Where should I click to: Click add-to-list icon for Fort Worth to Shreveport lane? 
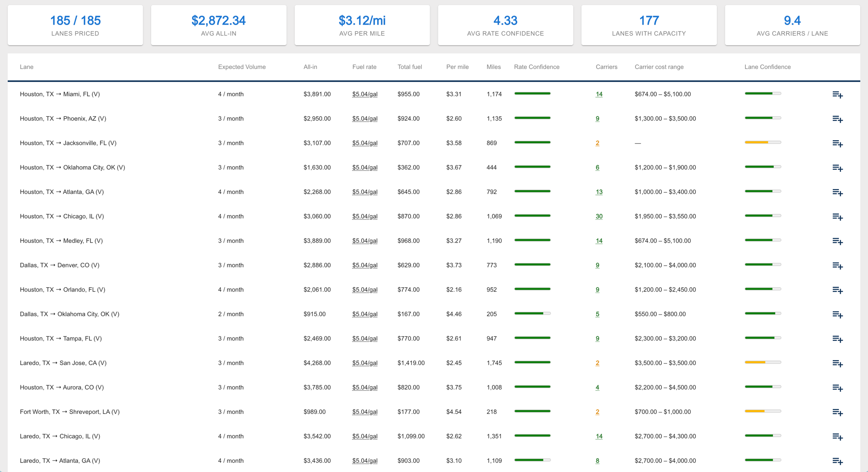[x=838, y=412]
